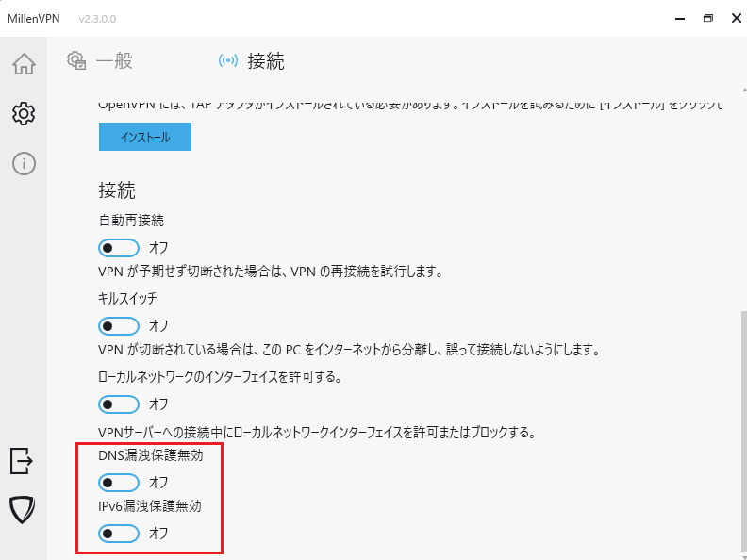747x560 pixels.
Task: Minimize the MillenVPN window
Action: pos(679,18)
